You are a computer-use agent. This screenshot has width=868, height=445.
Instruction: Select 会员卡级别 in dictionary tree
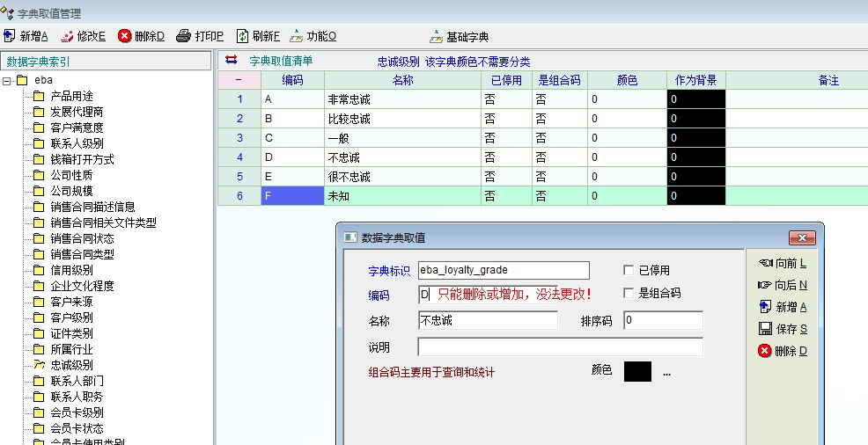pos(77,412)
